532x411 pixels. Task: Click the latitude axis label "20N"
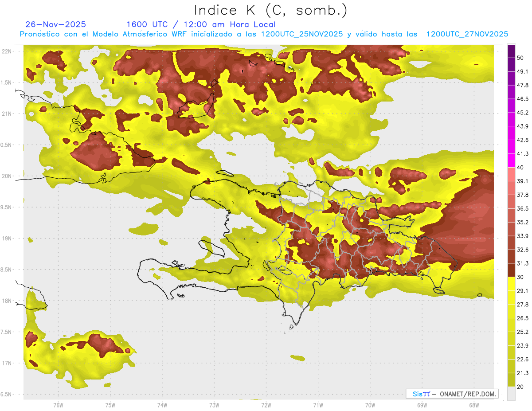[7, 176]
